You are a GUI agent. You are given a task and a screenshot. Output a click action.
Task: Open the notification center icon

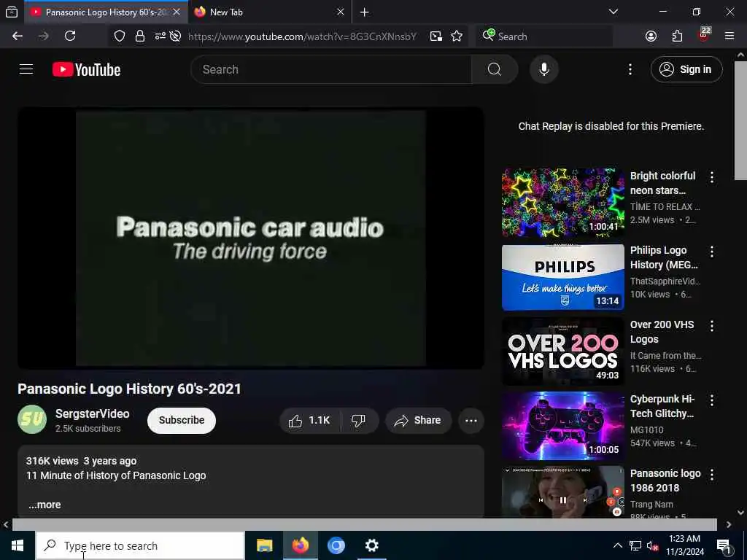pos(724,546)
